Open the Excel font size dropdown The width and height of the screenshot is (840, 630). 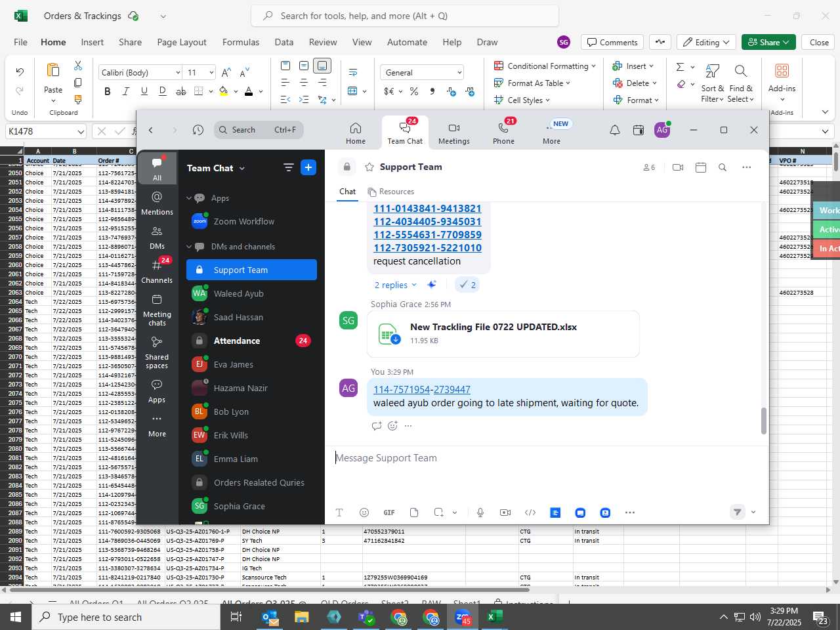[211, 72]
